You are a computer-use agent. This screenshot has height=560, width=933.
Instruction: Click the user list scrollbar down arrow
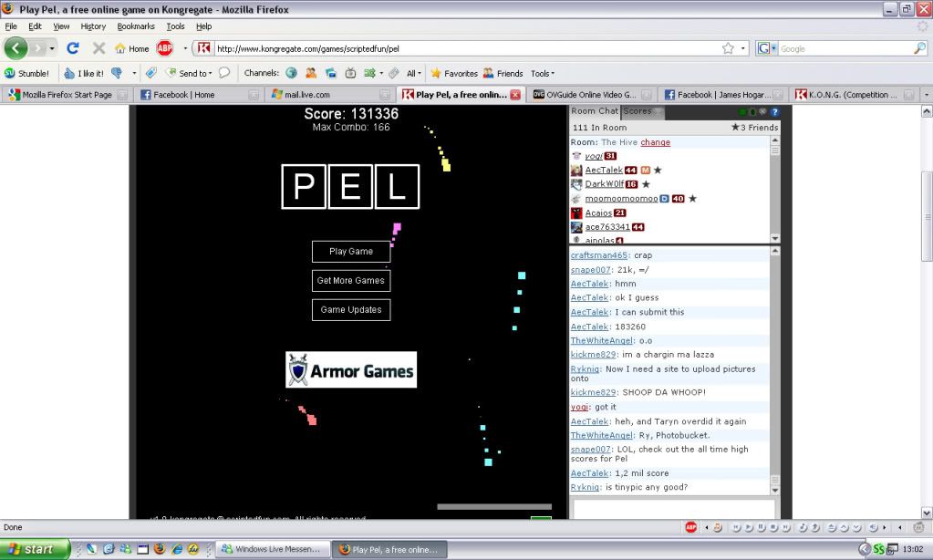point(774,238)
